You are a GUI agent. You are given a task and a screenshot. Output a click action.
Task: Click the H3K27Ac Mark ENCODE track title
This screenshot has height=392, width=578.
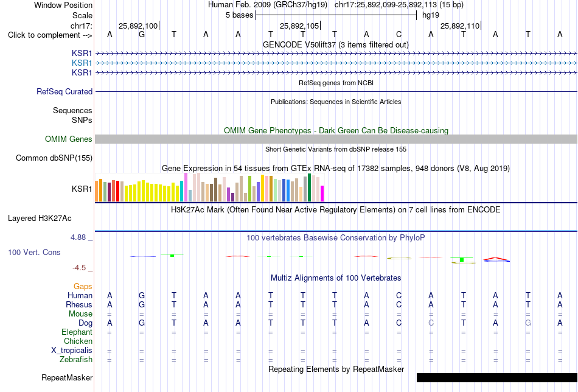(336, 210)
